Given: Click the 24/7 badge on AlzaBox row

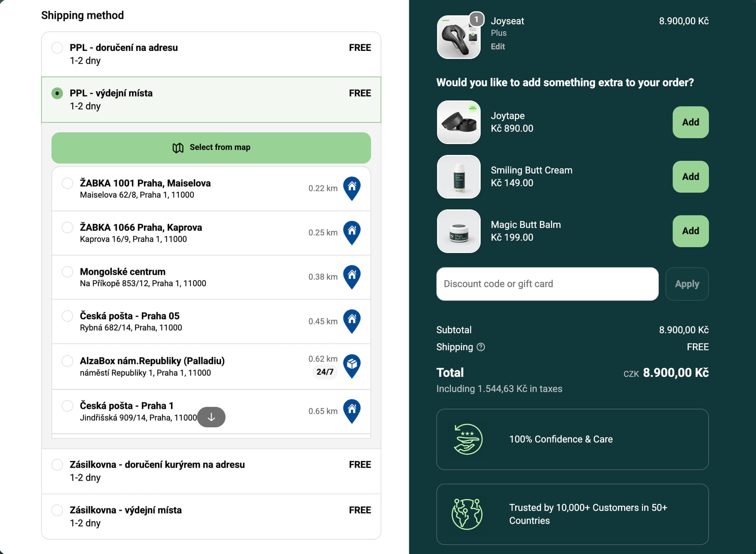Looking at the screenshot, I should tap(325, 372).
